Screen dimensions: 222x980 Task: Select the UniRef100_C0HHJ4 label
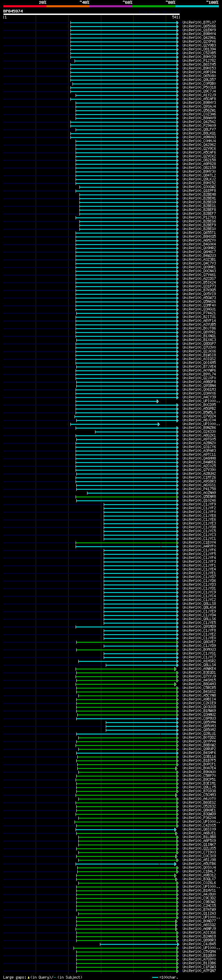(199, 141)
